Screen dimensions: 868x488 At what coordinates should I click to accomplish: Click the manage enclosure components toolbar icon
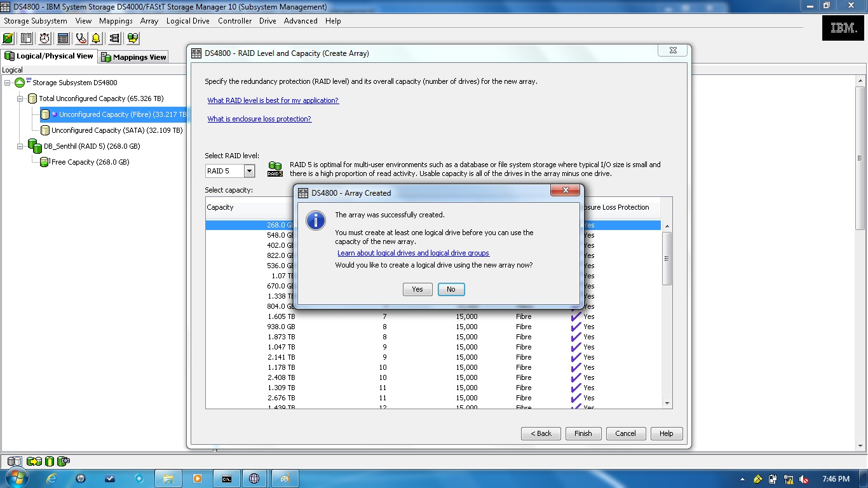pyautogui.click(x=133, y=38)
